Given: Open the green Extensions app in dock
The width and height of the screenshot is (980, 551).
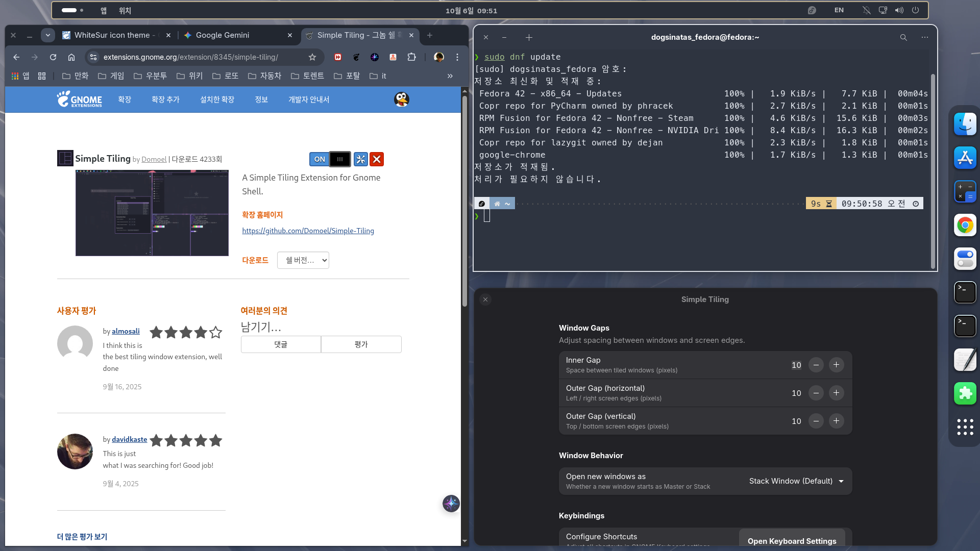Looking at the screenshot, I should click(965, 393).
